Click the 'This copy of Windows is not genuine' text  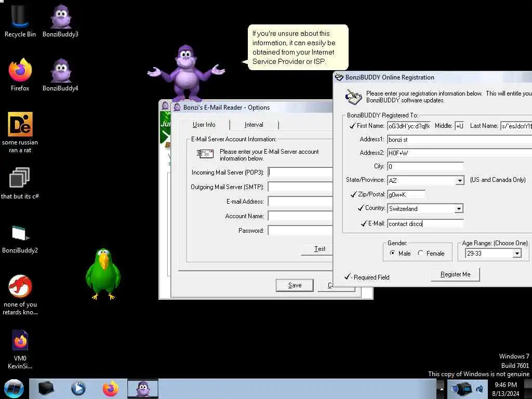[x=478, y=374]
